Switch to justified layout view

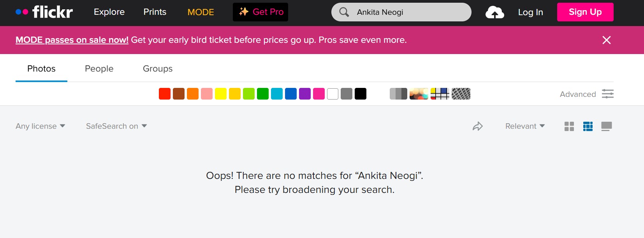coord(588,126)
